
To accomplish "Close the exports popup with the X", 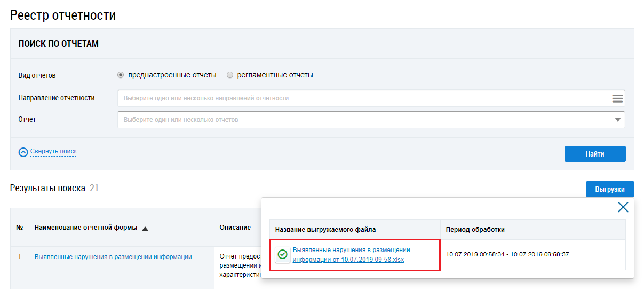I will tap(623, 207).
